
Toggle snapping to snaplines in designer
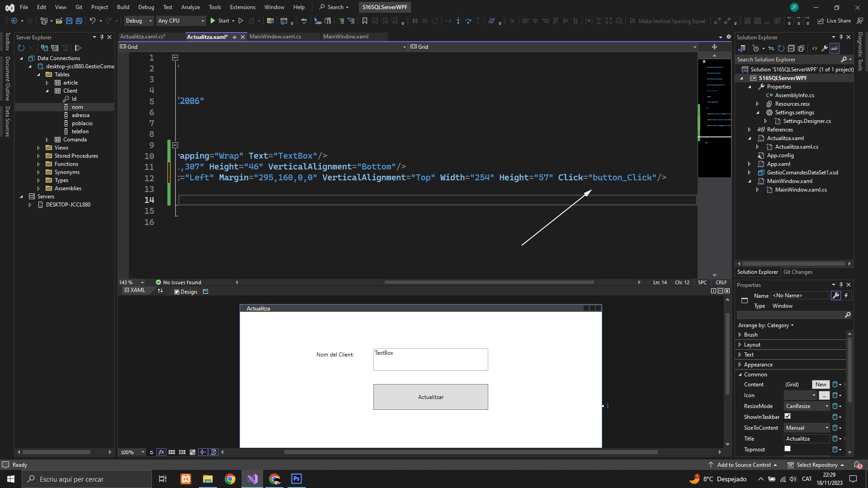[x=203, y=452]
